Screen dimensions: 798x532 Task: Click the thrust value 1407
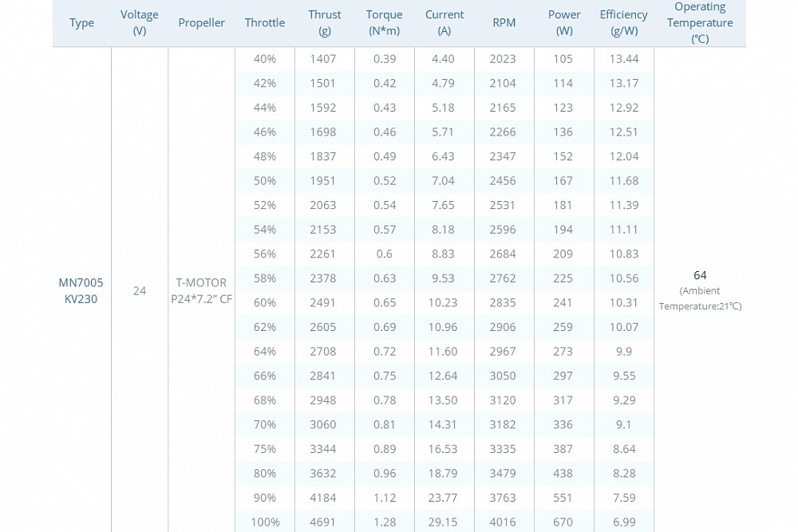coord(323,58)
